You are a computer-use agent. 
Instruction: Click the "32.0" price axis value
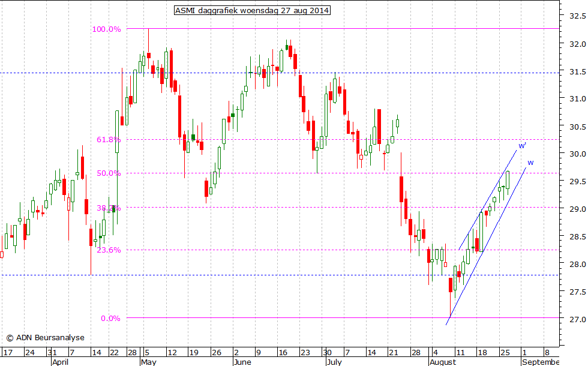point(577,44)
